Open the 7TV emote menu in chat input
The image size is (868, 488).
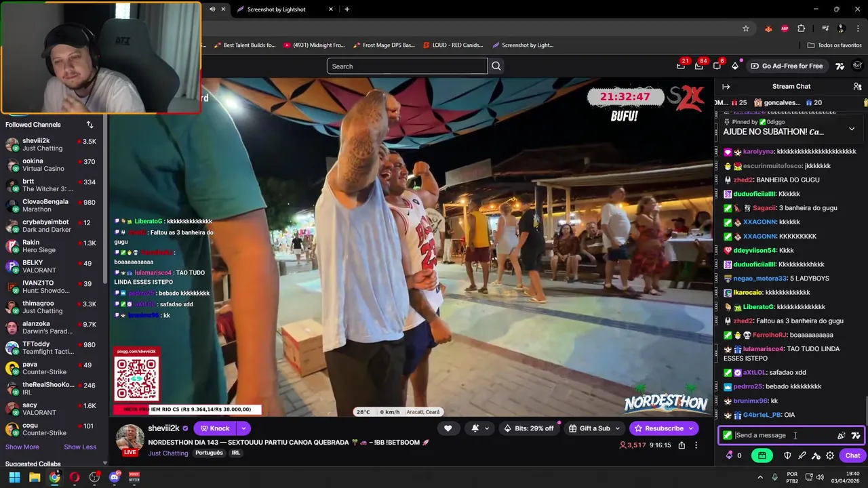(856, 436)
